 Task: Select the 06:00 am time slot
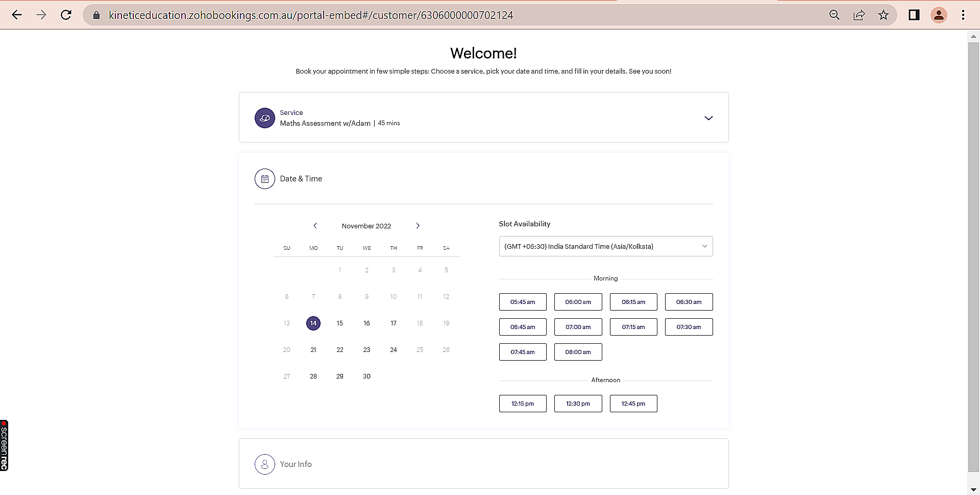click(578, 302)
